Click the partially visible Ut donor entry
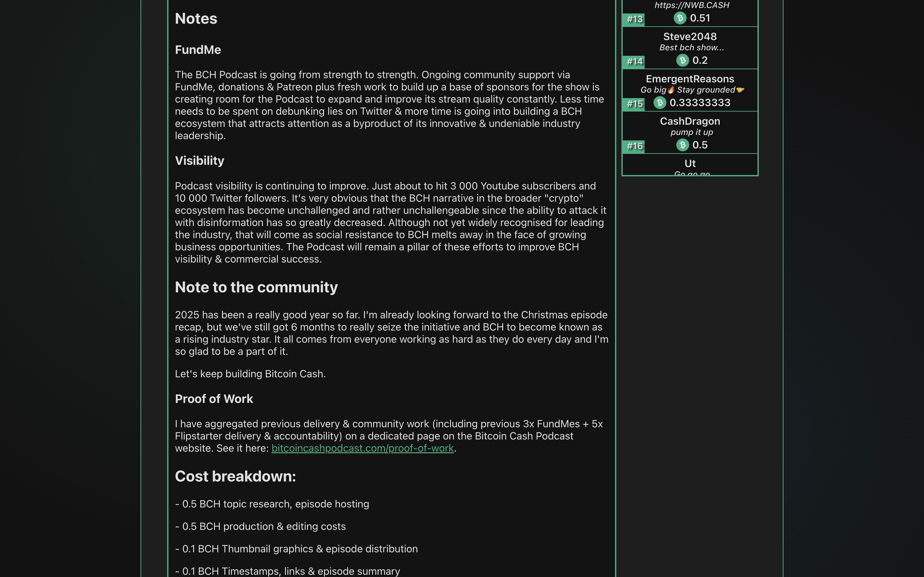The height and width of the screenshot is (577, 924). (690, 163)
